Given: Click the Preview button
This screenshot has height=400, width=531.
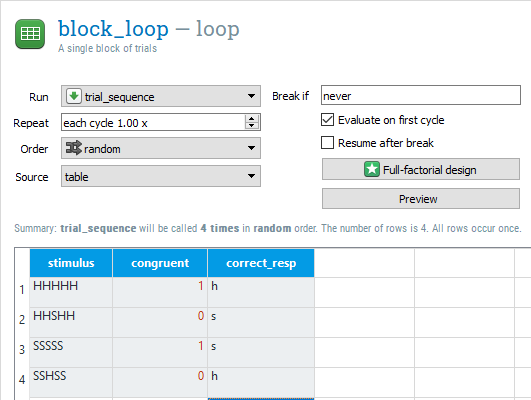Looking at the screenshot, I should pyautogui.click(x=421, y=199).
